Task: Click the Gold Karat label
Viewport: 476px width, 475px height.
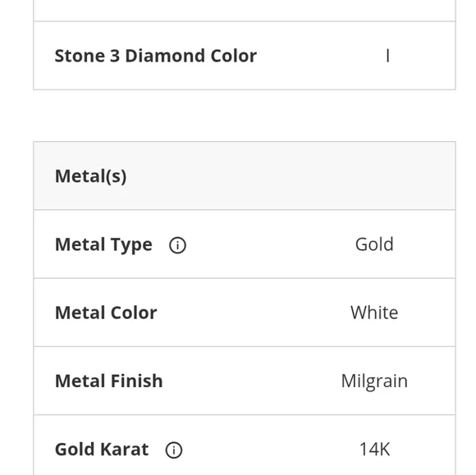Action: click(102, 450)
